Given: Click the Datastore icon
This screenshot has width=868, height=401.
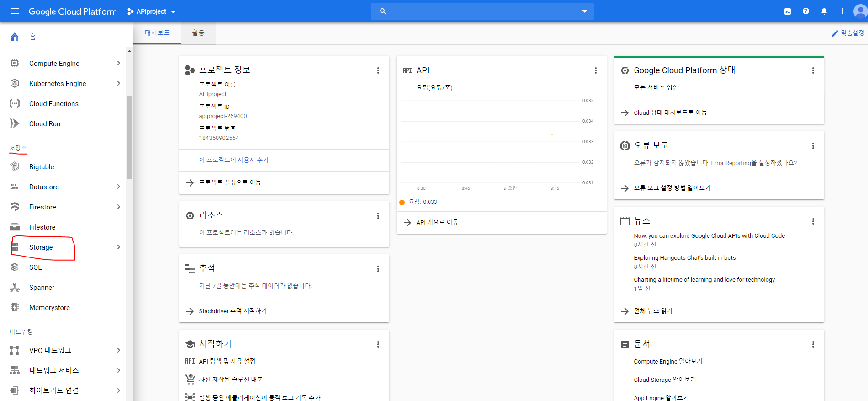Looking at the screenshot, I should (15, 187).
